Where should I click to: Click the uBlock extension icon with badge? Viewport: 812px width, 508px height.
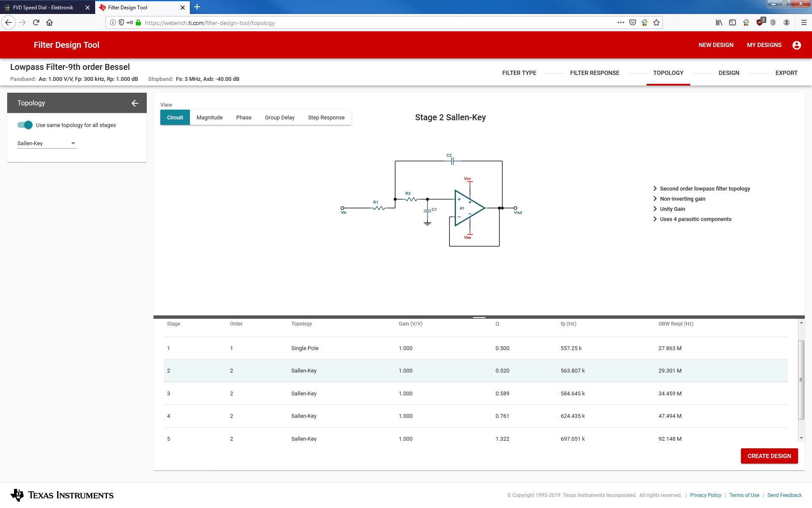[760, 22]
